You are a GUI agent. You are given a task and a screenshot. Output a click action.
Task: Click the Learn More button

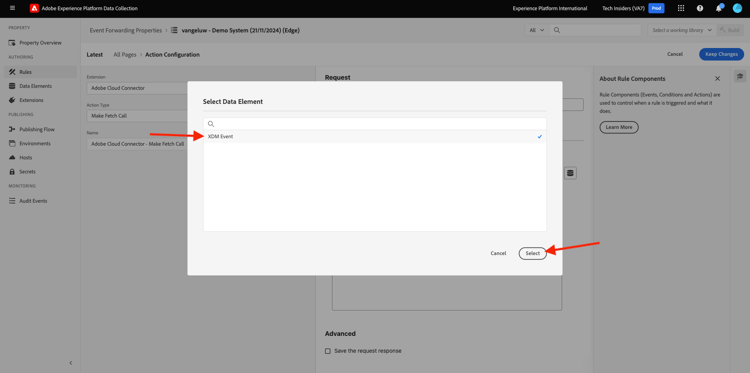(619, 127)
